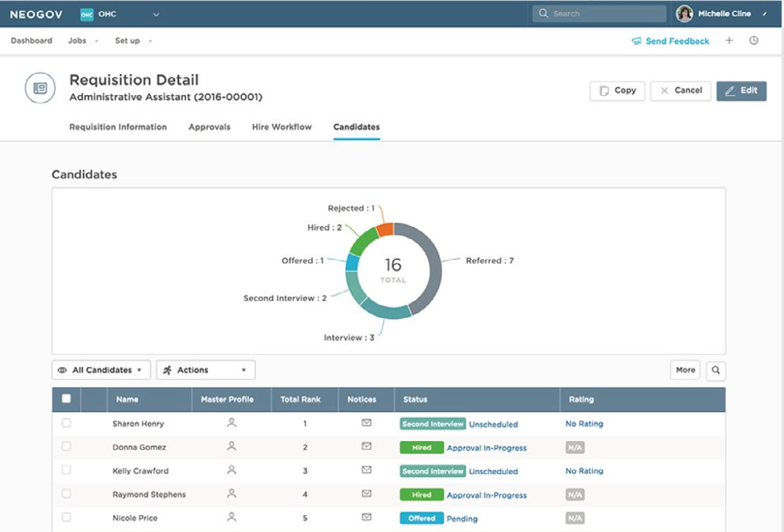Click the More button
The image size is (784, 532).
tap(685, 370)
